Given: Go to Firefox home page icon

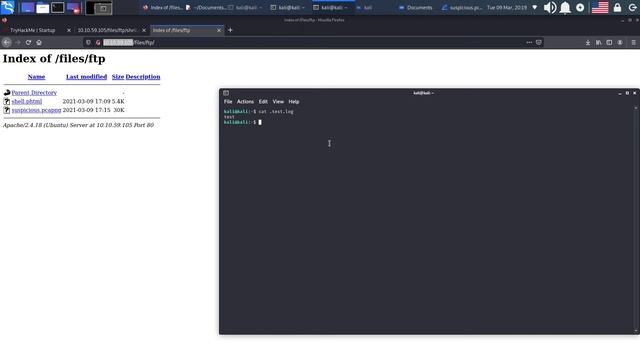Looking at the screenshot, I should click(x=39, y=42).
